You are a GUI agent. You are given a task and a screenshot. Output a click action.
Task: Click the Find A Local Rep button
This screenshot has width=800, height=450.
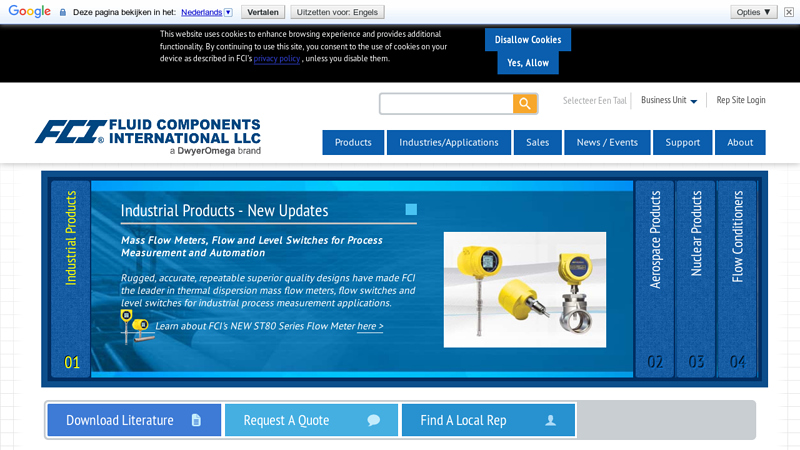[488, 420]
